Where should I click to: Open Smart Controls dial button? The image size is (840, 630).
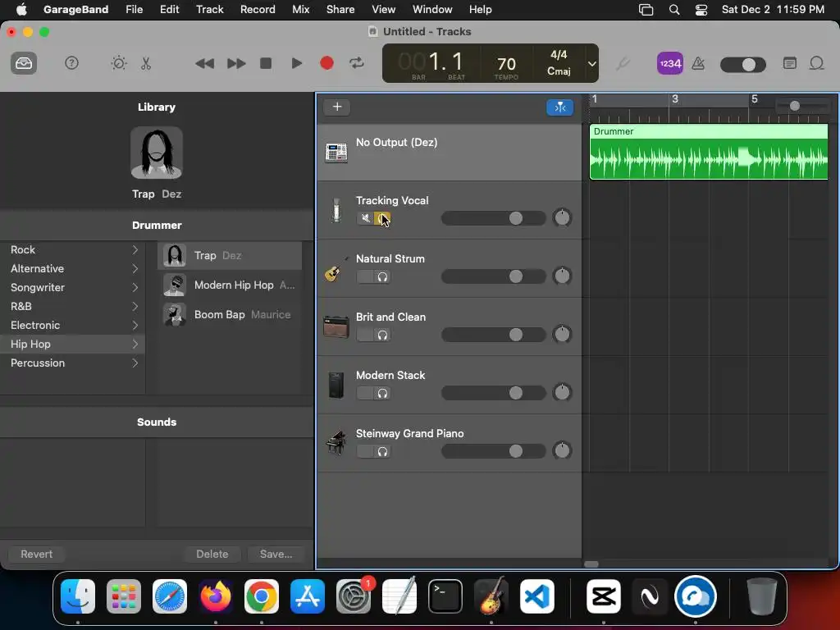pos(118,63)
